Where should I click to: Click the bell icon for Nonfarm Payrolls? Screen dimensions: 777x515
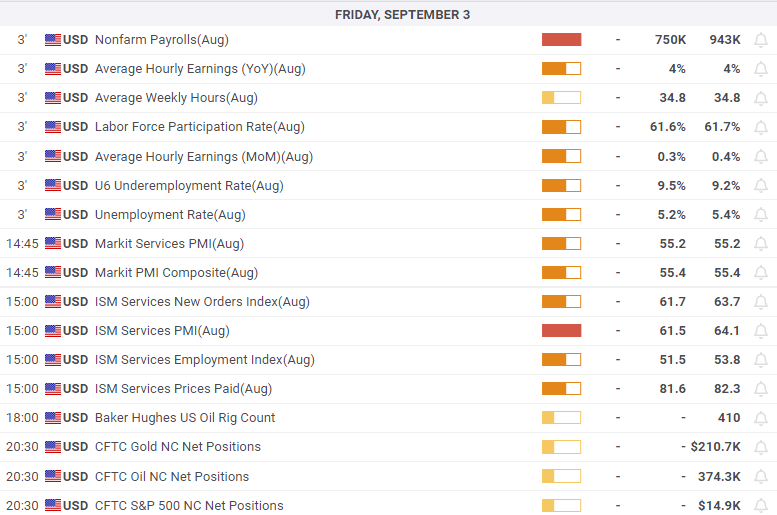coord(761,40)
